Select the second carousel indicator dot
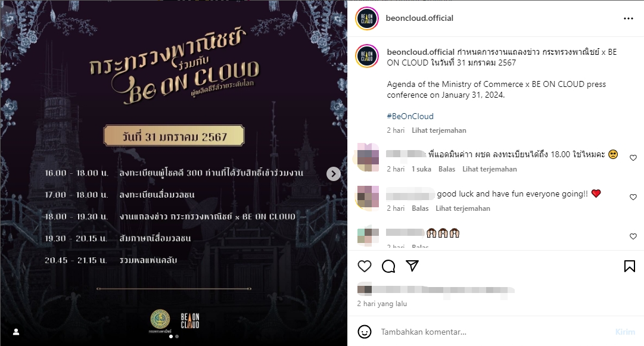This screenshot has height=346, width=644. 177,336
